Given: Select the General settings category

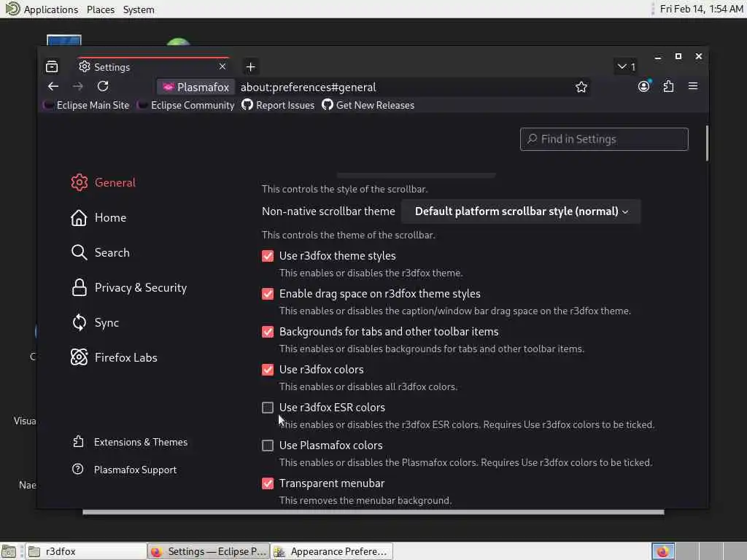Looking at the screenshot, I should (x=104, y=182).
